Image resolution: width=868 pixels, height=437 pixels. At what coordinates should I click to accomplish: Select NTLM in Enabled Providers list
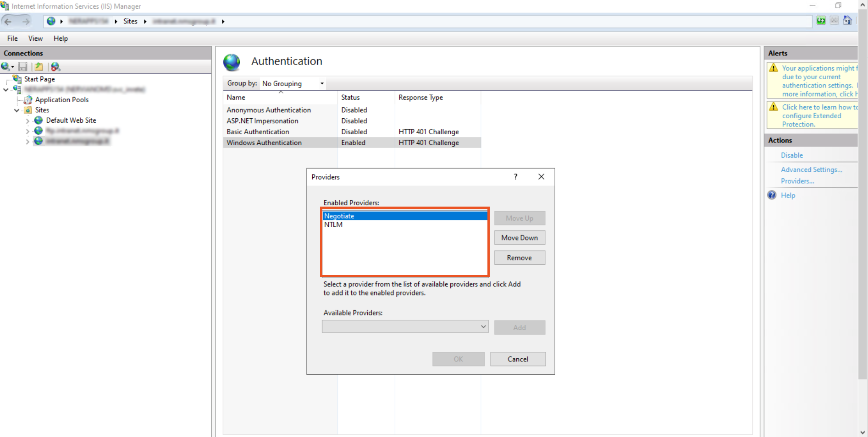click(405, 224)
